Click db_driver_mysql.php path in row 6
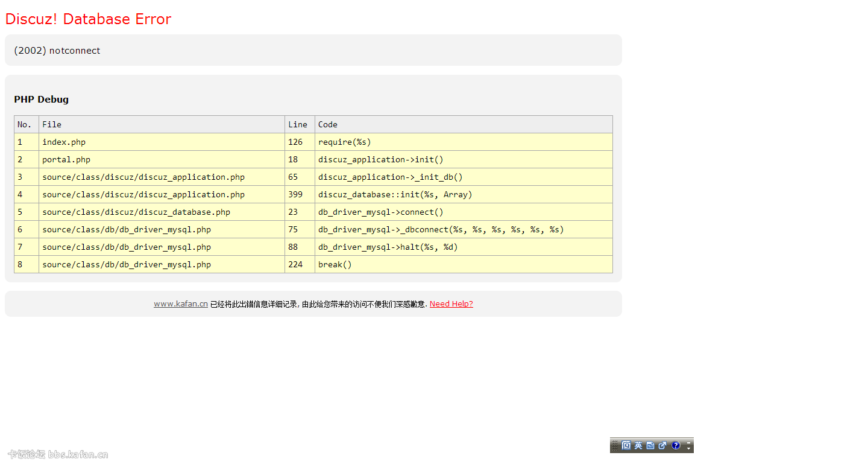This screenshot has height=467, width=868. (x=162, y=229)
